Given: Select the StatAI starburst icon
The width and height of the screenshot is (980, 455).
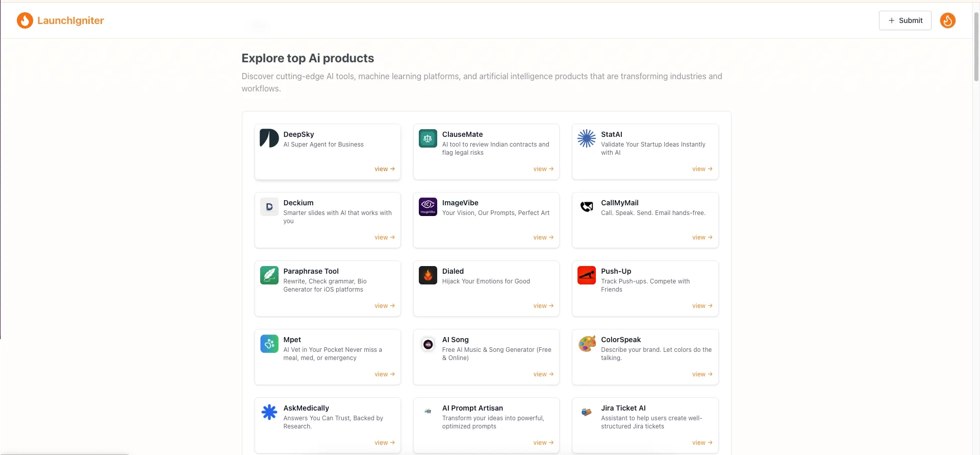Looking at the screenshot, I should pos(586,138).
